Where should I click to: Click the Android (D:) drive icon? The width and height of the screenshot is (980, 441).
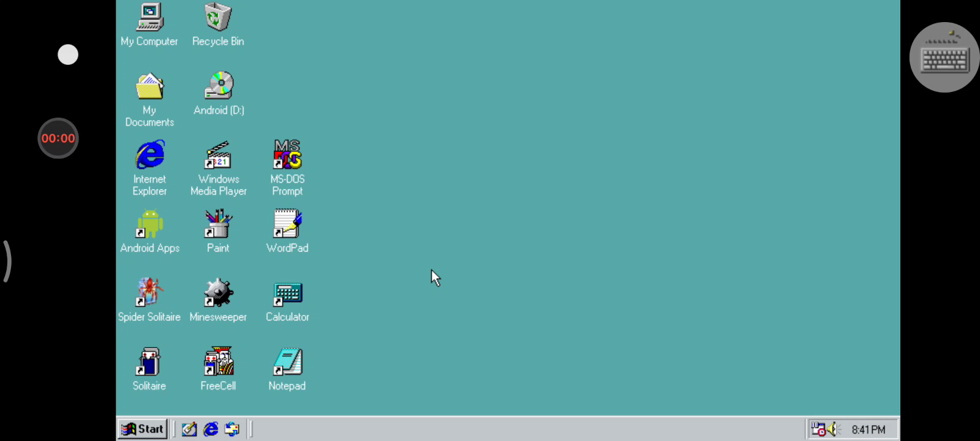click(x=219, y=86)
